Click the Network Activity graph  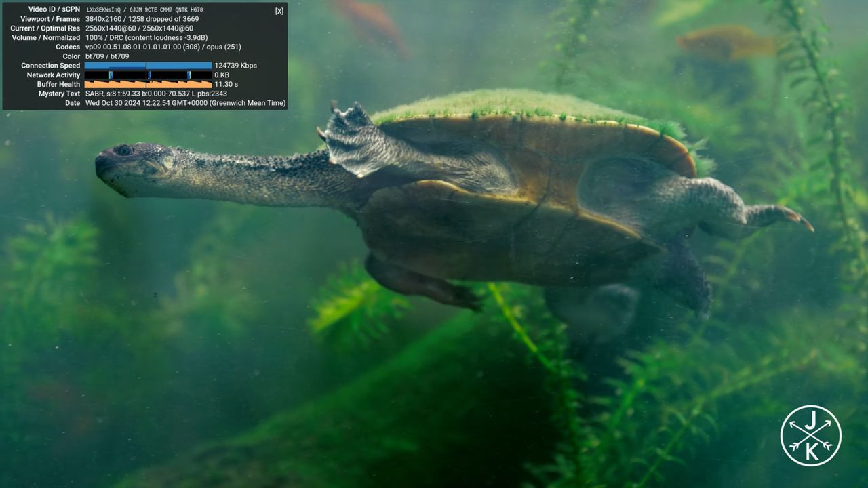pos(149,75)
